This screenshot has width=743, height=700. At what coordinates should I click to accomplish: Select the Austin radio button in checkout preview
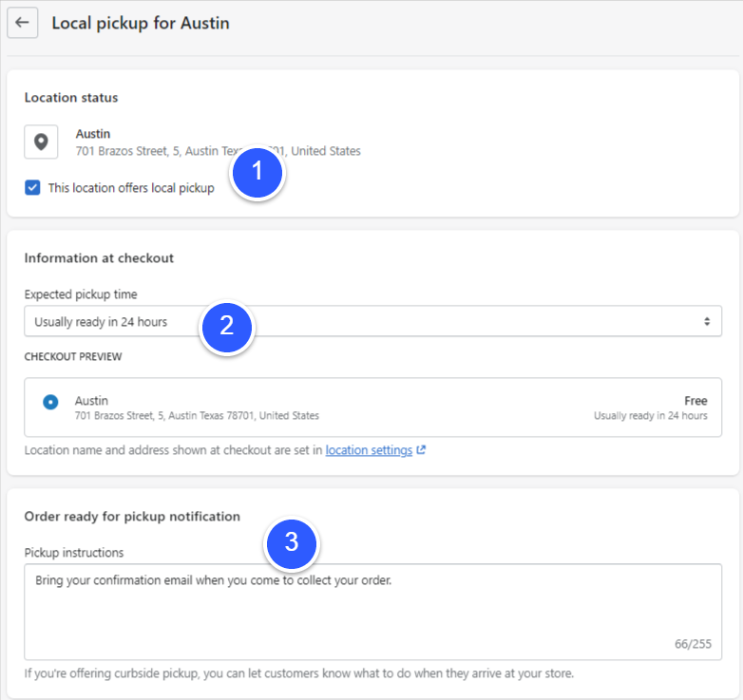click(x=50, y=402)
